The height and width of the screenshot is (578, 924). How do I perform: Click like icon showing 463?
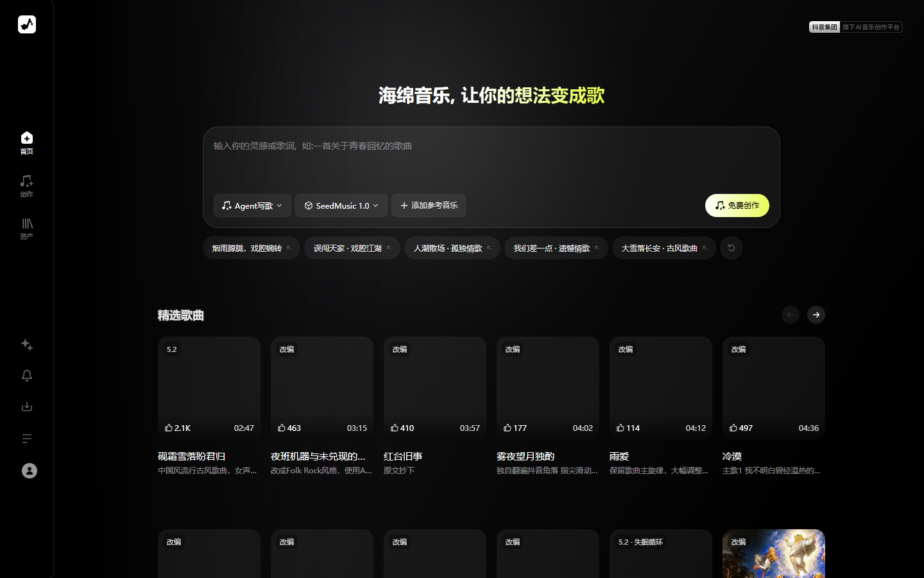pos(282,428)
